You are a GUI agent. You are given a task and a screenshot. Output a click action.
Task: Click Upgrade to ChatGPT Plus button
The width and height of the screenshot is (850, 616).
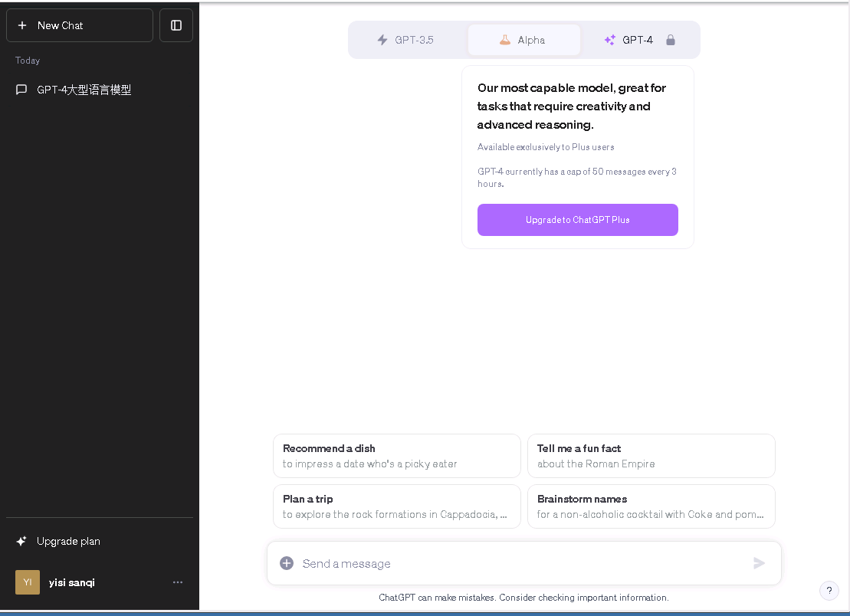pyautogui.click(x=578, y=220)
